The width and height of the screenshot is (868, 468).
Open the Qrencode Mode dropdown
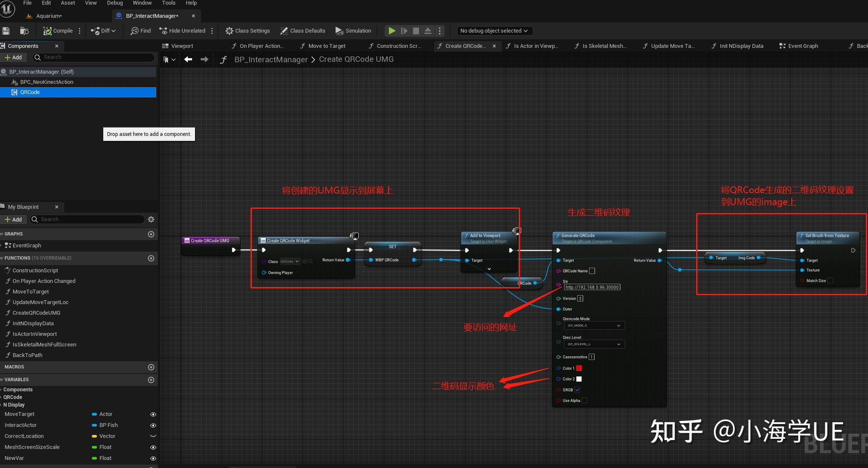coord(594,326)
